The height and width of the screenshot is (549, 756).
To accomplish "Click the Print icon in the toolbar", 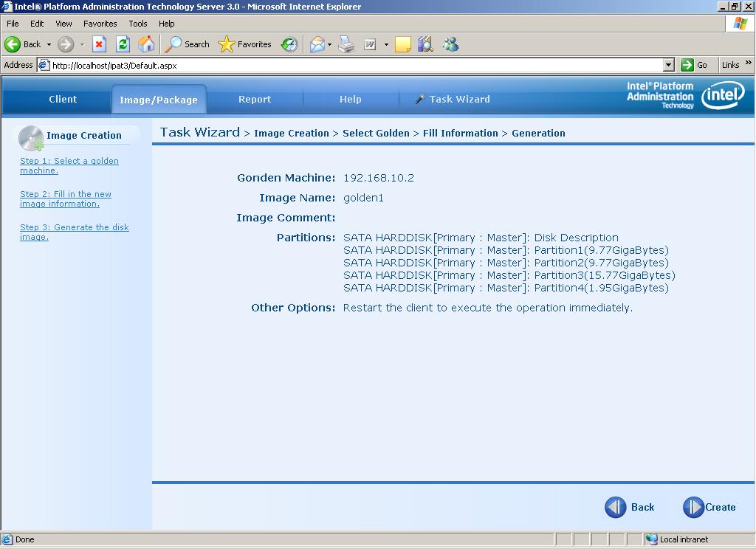I will click(x=346, y=44).
